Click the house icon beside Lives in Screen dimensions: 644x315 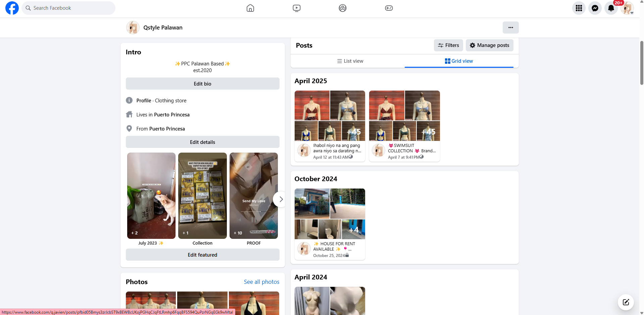129,114
